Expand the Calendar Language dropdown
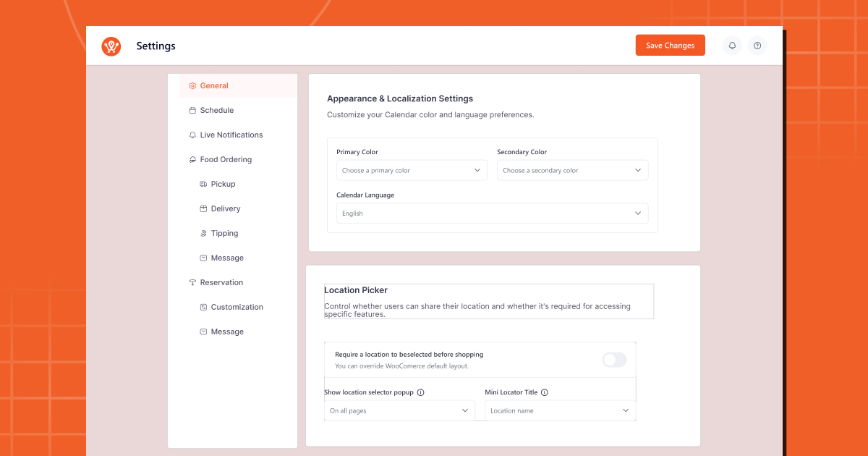Screen dimensions: 868x456 coord(492,214)
